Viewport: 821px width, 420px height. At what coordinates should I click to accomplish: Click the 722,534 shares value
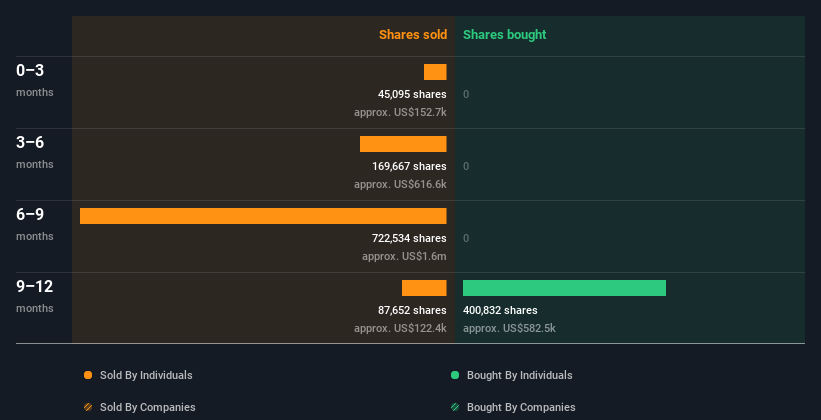point(409,238)
